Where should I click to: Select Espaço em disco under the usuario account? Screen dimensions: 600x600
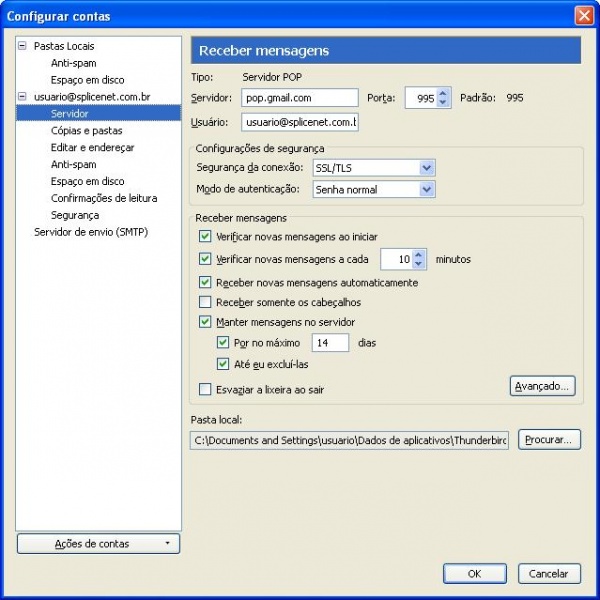[88, 181]
